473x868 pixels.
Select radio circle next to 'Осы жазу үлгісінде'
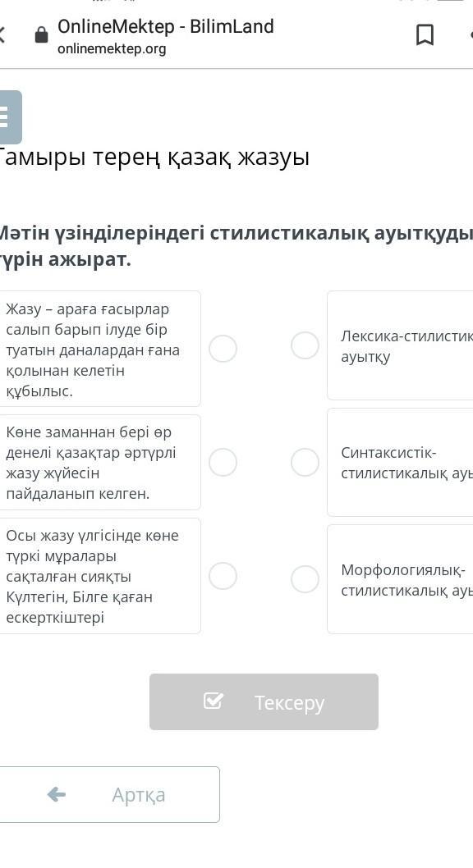[x=223, y=576]
